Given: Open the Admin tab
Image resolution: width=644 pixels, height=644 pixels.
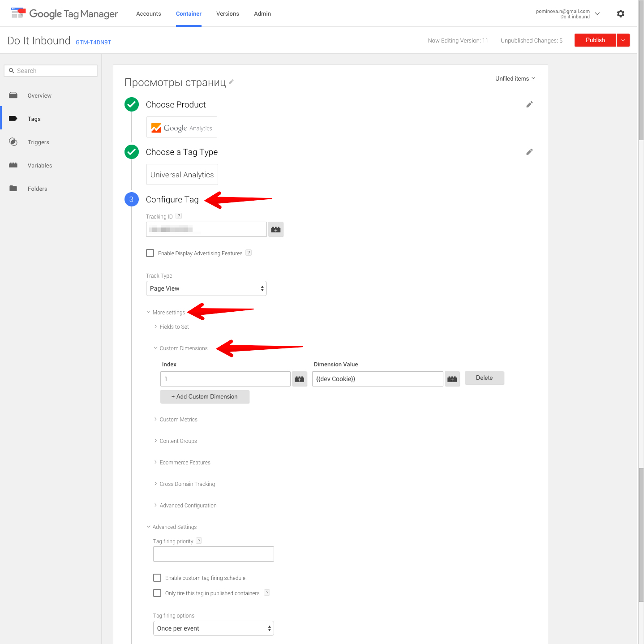Looking at the screenshot, I should pos(262,13).
